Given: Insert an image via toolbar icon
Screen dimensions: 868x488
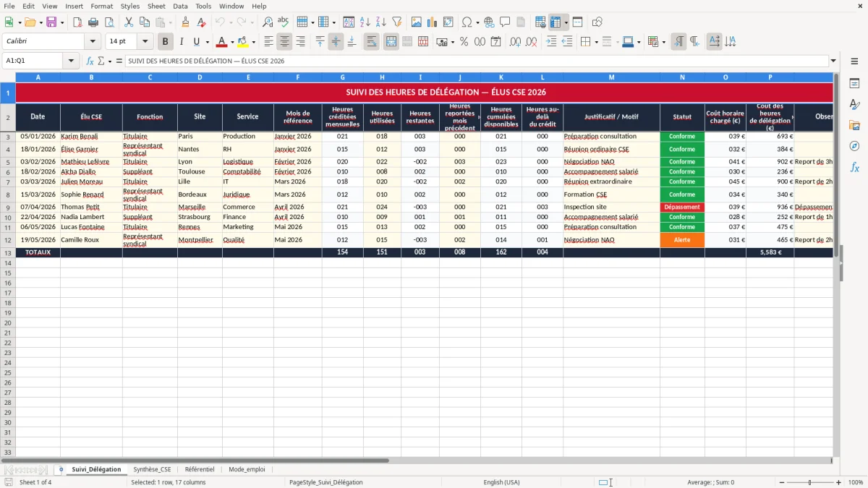Looking at the screenshot, I should pyautogui.click(x=417, y=22).
